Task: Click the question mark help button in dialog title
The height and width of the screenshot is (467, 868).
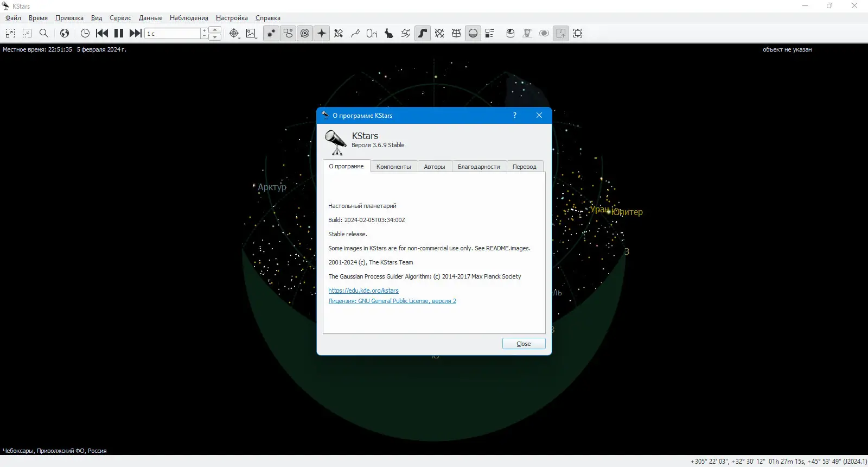Action: tap(515, 115)
